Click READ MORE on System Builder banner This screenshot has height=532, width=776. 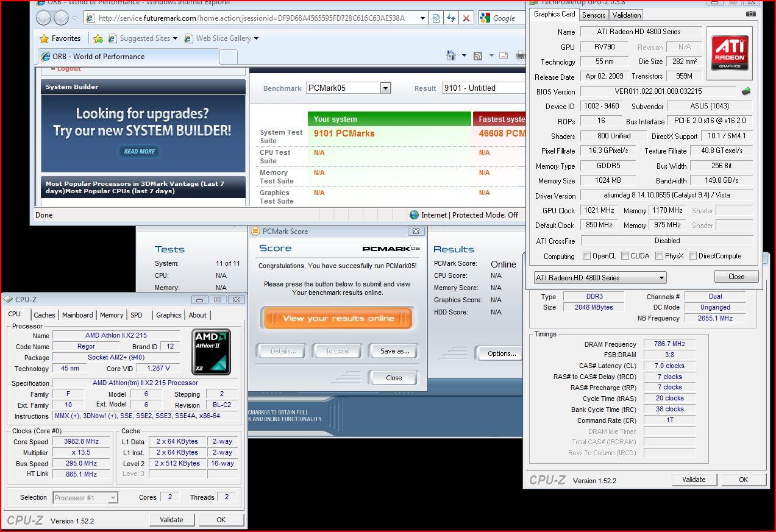pyautogui.click(x=140, y=151)
